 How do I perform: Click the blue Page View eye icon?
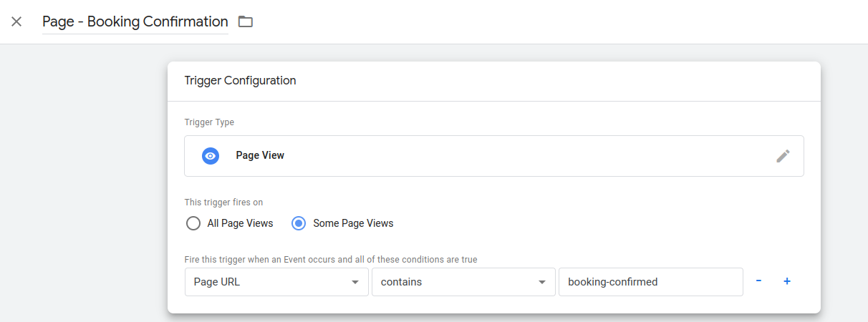point(210,156)
